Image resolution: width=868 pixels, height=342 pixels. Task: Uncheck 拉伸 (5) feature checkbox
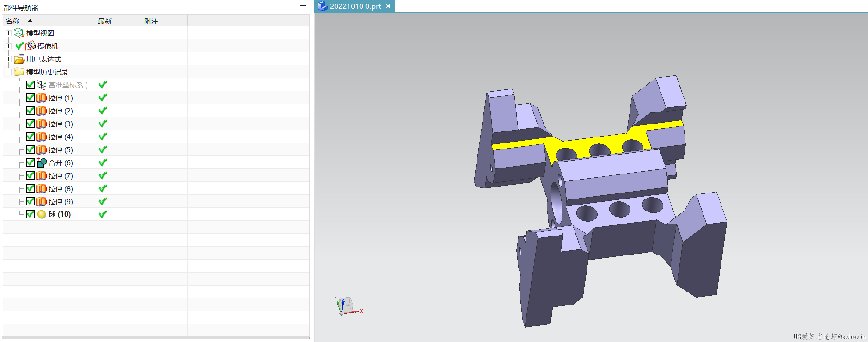31,149
